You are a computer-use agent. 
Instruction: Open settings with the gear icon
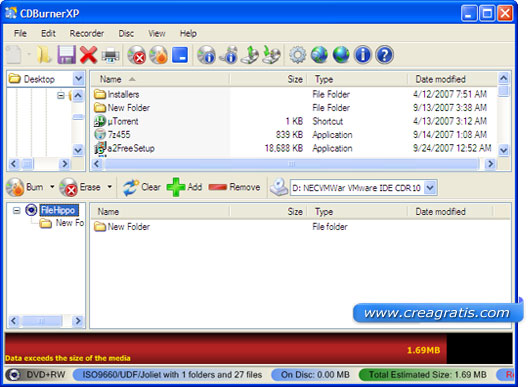pos(298,55)
